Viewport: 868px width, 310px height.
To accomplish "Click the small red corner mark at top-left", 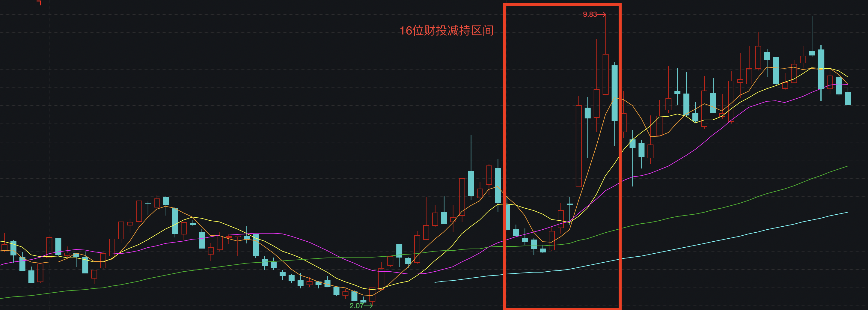I will coord(39,3).
